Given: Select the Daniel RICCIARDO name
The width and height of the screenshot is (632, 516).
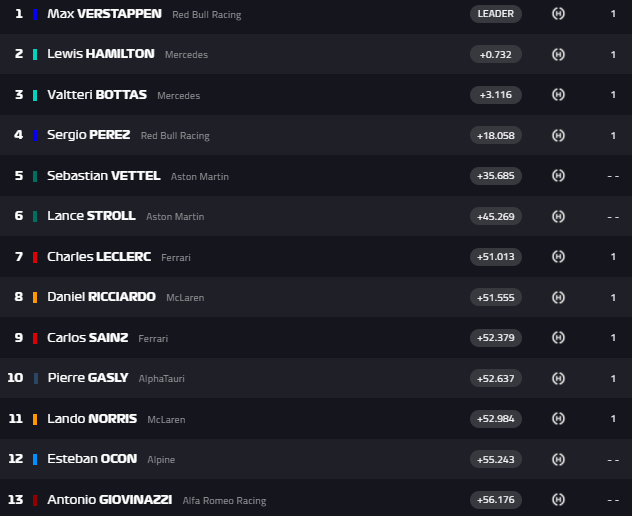Looking at the screenshot, I should point(102,297).
